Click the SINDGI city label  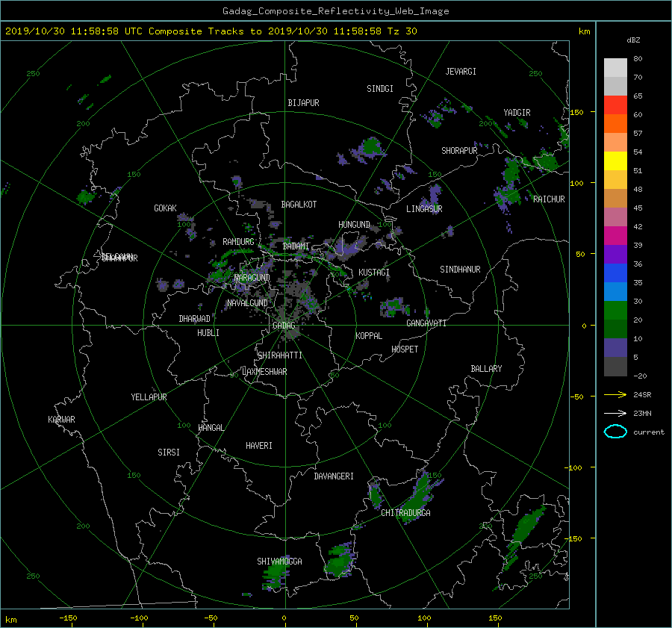[x=380, y=89]
